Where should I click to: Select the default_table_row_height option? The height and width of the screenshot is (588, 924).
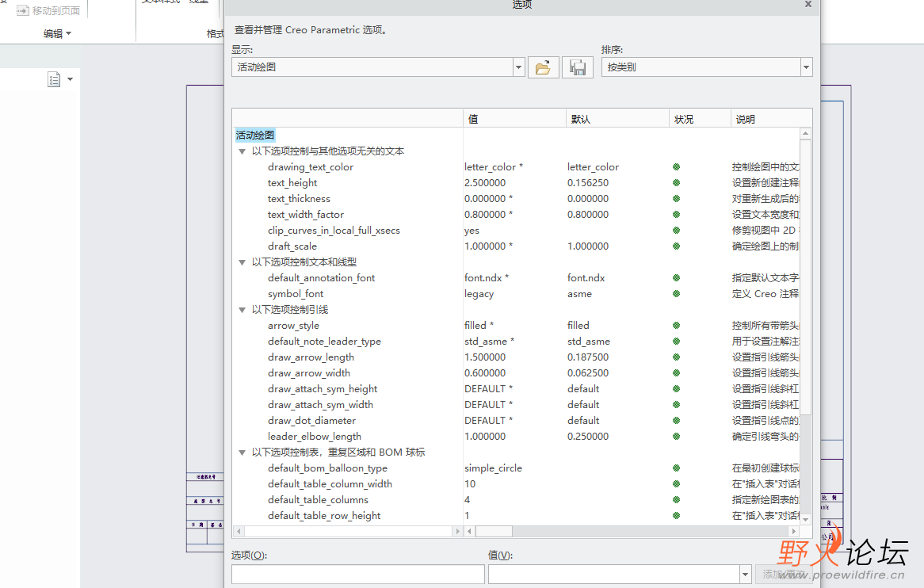click(x=324, y=516)
